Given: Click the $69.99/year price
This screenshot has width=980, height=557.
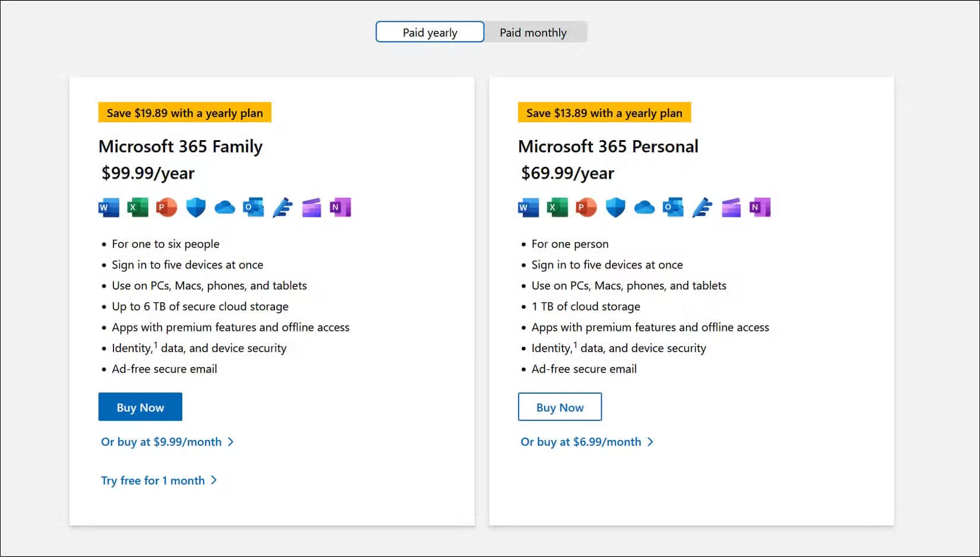Looking at the screenshot, I should [x=568, y=173].
